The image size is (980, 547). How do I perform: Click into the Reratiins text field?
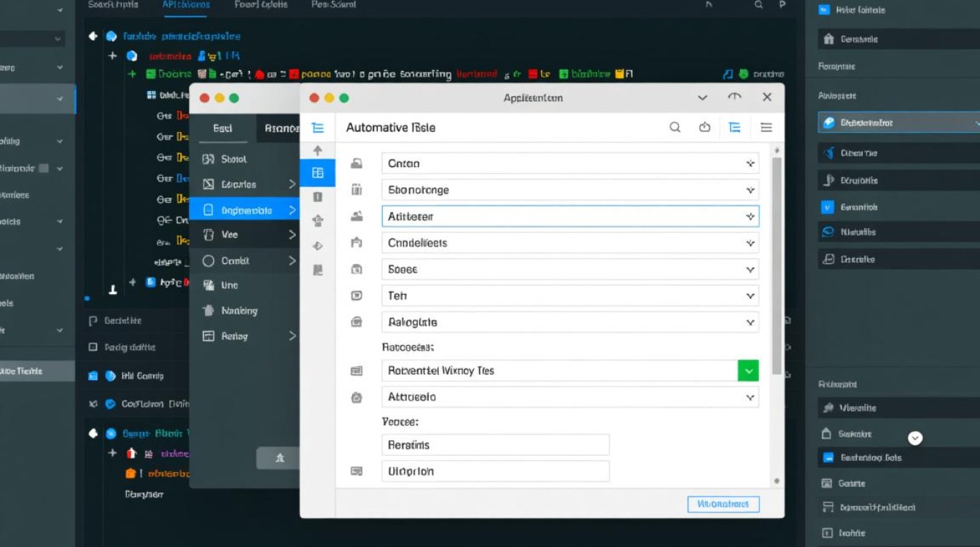click(495, 445)
